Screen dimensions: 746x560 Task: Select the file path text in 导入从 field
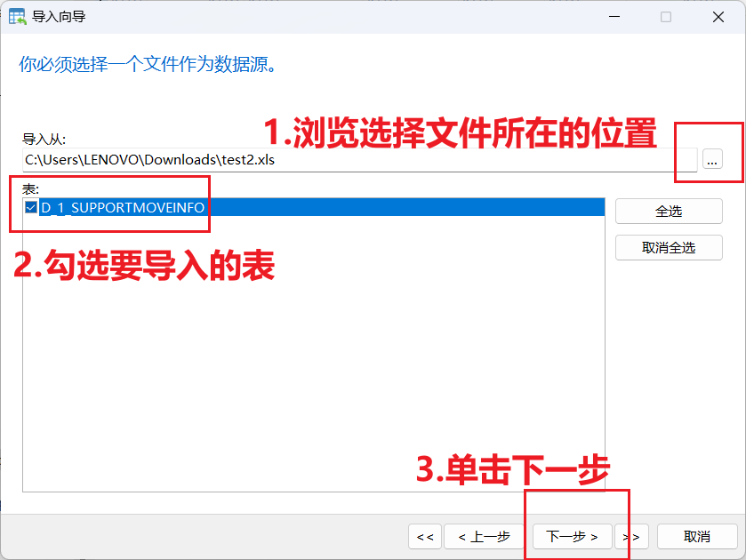point(142,159)
